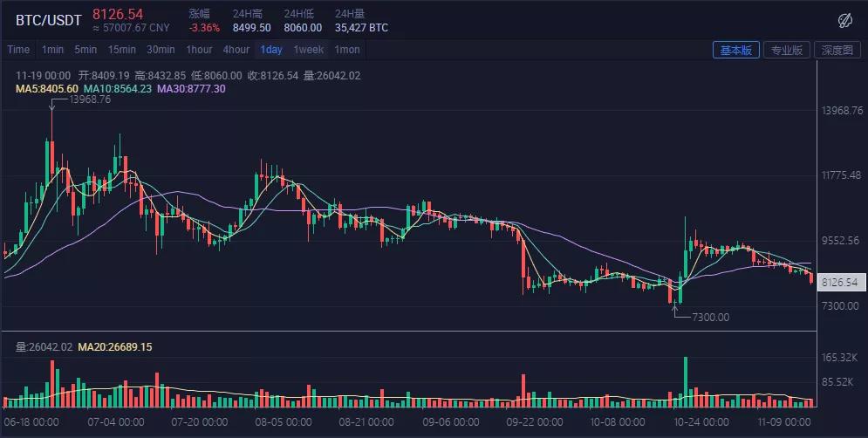Click the MA30 indicator label
868x438 pixels.
191,88
